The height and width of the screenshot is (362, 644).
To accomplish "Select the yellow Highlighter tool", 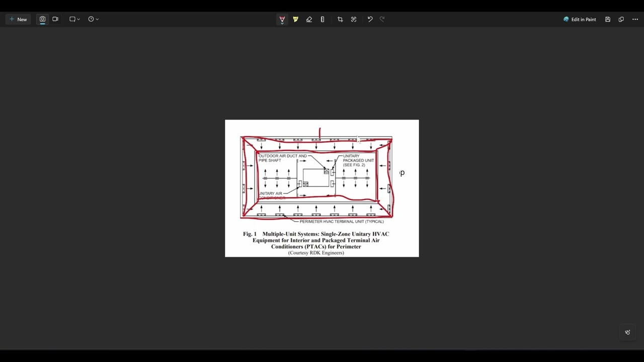I will coord(296,19).
